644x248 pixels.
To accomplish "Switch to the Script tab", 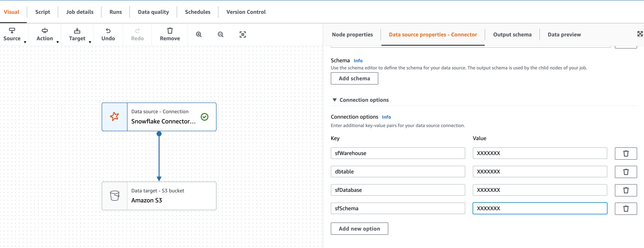I will (42, 12).
